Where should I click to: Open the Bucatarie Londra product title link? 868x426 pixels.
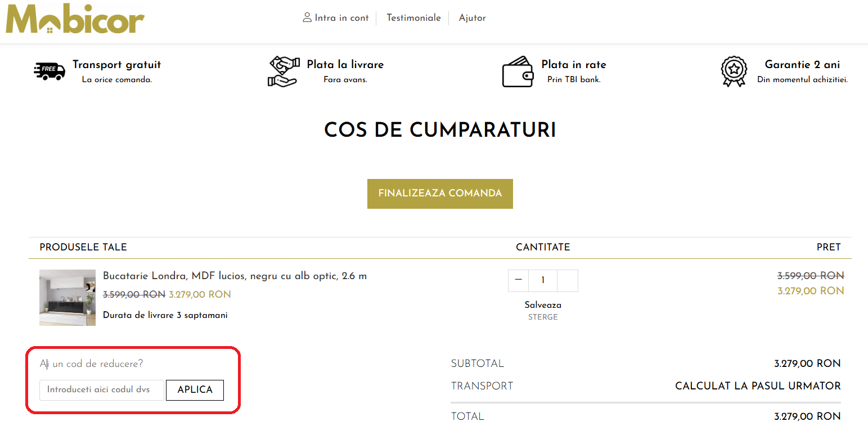(235, 276)
